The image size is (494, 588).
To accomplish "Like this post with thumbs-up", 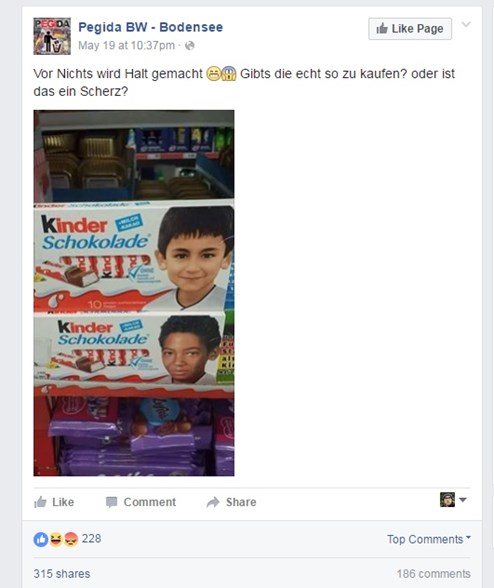I will 54,502.
